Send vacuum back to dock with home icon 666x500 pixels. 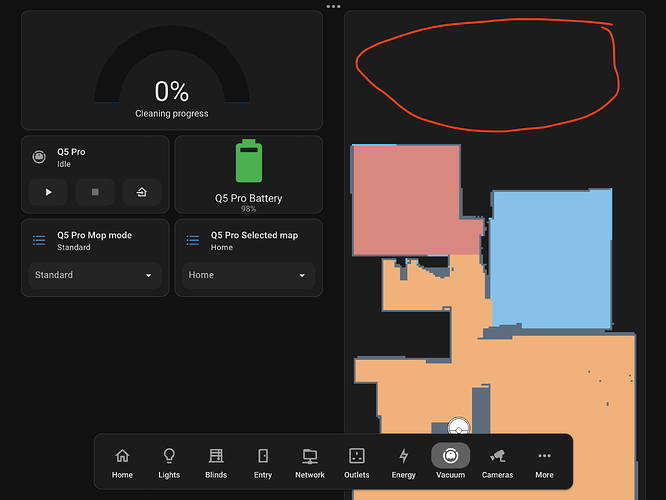[141, 192]
